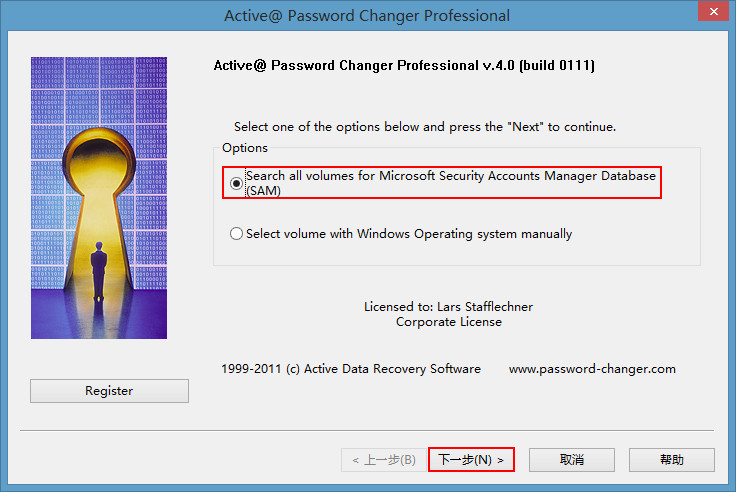Click the Options group box label
This screenshot has width=736, height=492.
tap(245, 148)
